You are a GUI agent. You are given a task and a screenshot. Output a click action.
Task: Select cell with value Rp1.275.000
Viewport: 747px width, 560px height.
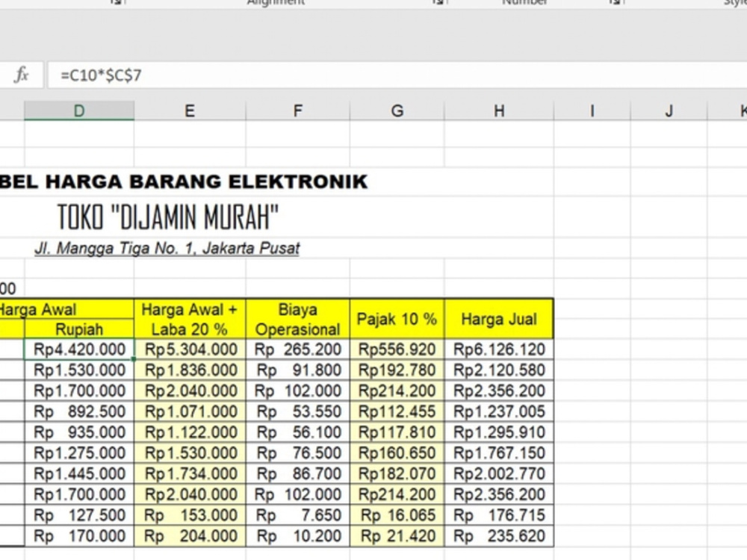[x=79, y=453]
